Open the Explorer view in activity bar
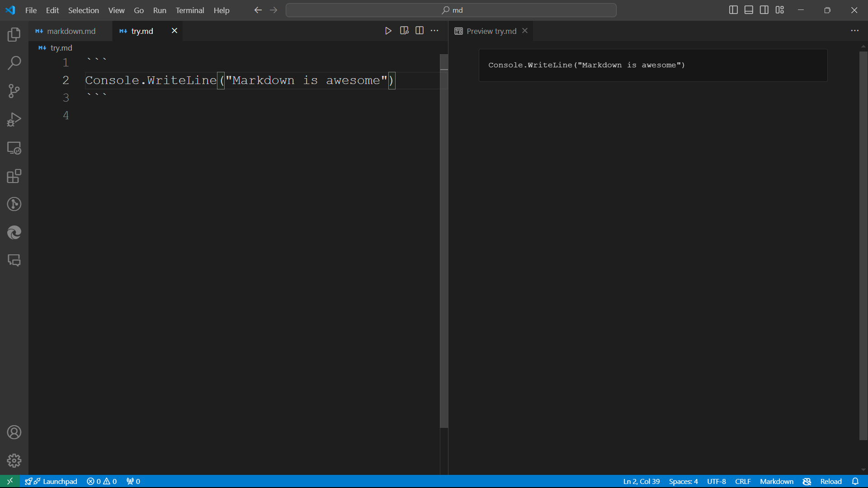Screen dimensions: 868x488 coord(14,35)
